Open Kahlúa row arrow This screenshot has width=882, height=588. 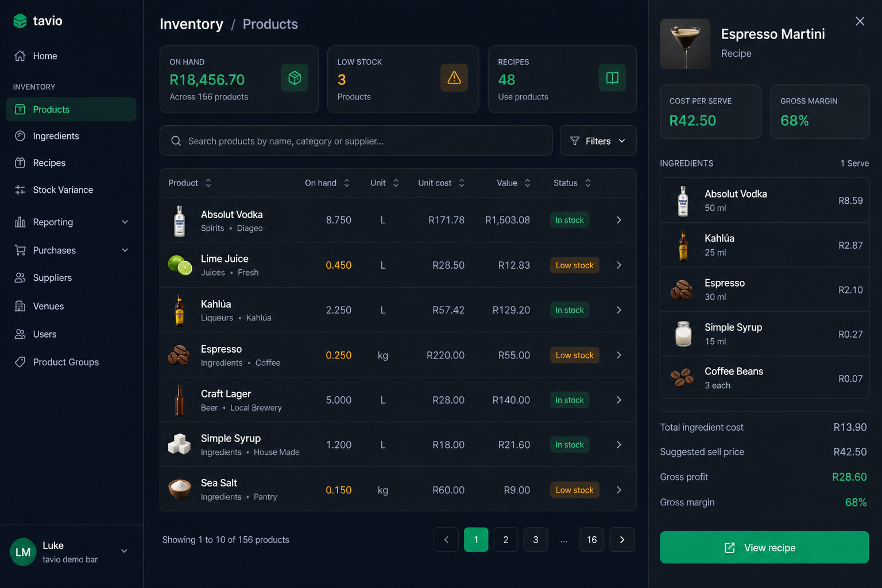[x=619, y=310]
